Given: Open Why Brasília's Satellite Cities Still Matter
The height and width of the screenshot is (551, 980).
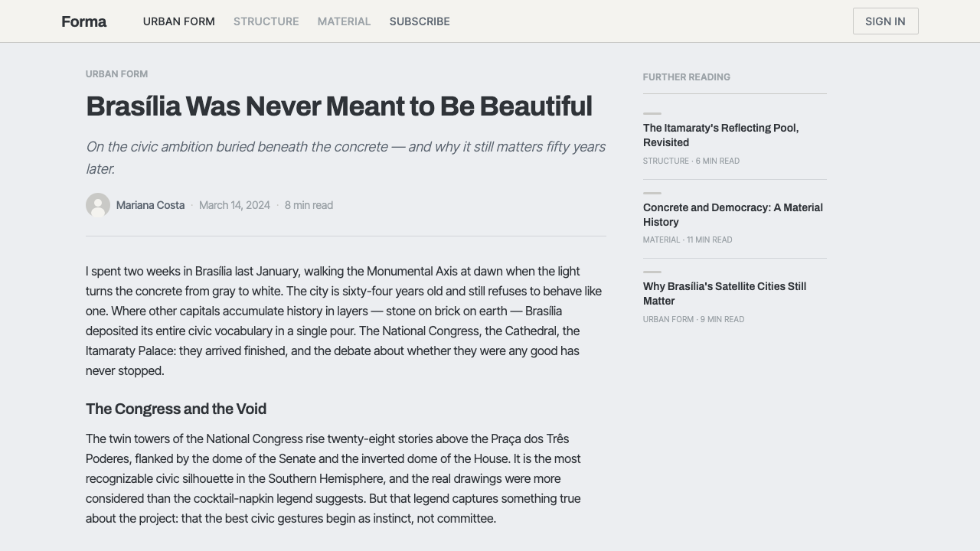Looking at the screenshot, I should pyautogui.click(x=724, y=294).
